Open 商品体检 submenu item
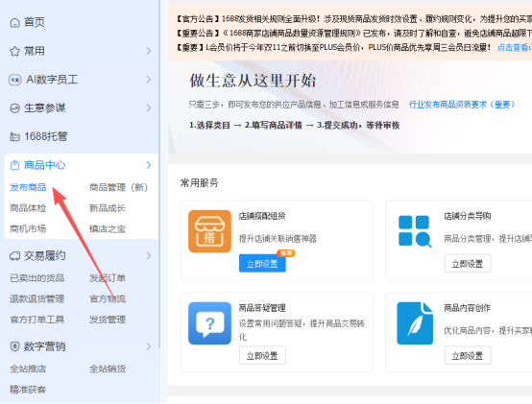The image size is (532, 404). pos(28,208)
